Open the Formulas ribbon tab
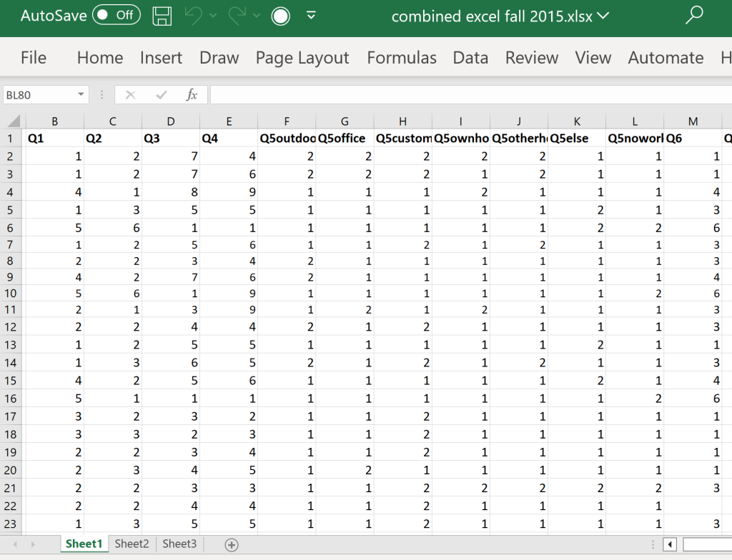 [402, 58]
